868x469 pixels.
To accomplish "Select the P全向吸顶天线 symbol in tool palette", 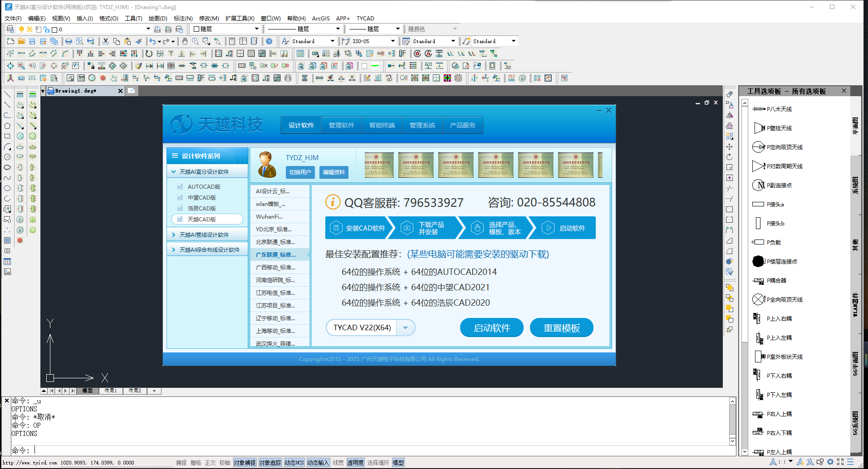I will pyautogui.click(x=778, y=299).
